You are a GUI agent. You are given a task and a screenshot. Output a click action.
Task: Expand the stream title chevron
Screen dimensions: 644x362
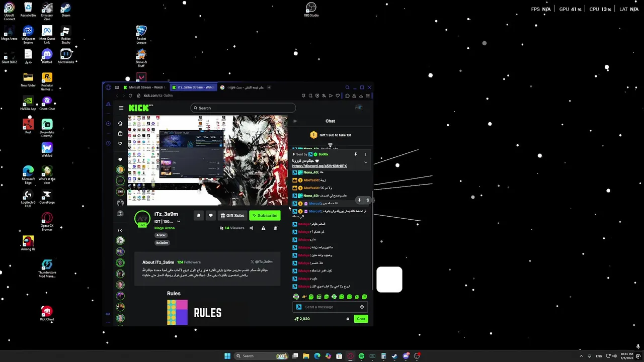click(x=178, y=221)
